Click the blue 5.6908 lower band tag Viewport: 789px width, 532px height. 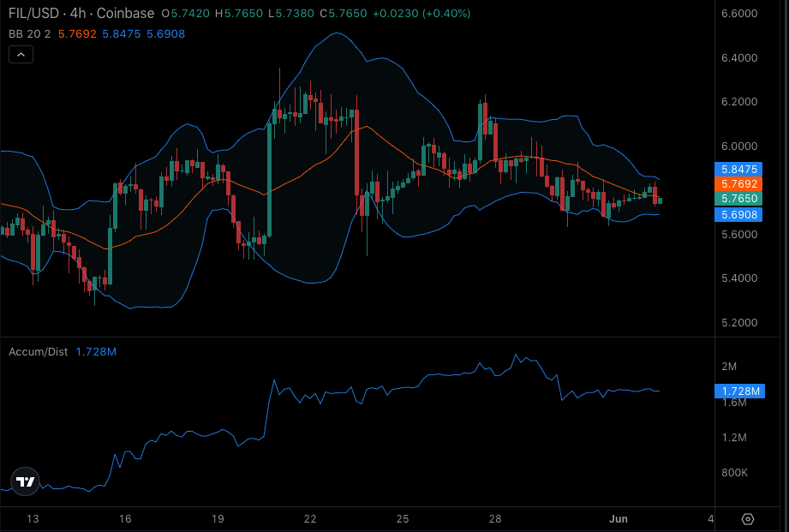738,214
